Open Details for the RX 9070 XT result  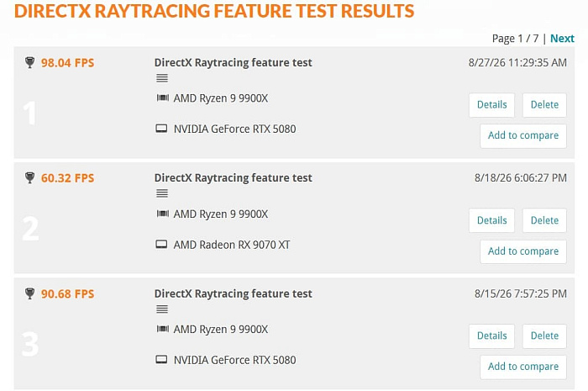coord(491,220)
